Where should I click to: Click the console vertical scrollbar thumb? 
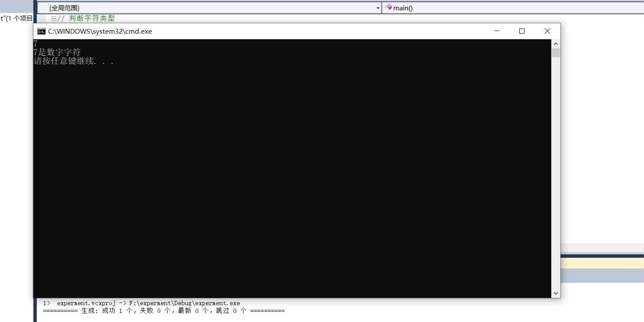click(556, 53)
